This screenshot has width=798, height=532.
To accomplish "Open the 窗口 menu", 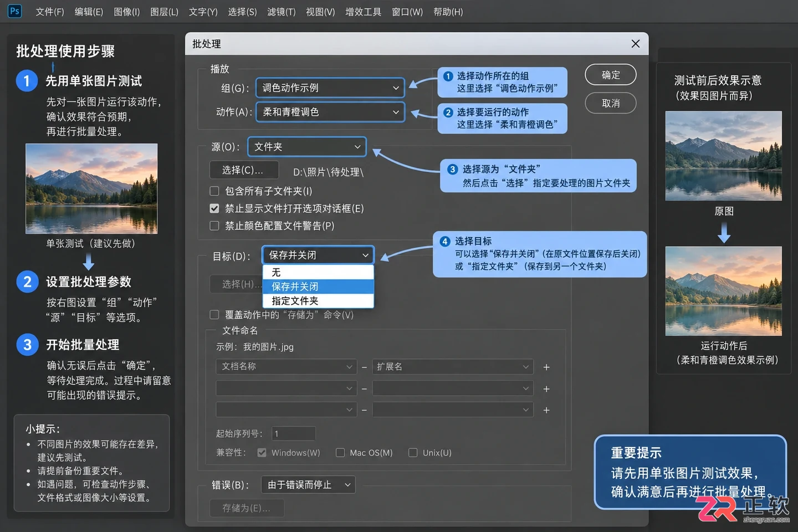I will click(407, 12).
